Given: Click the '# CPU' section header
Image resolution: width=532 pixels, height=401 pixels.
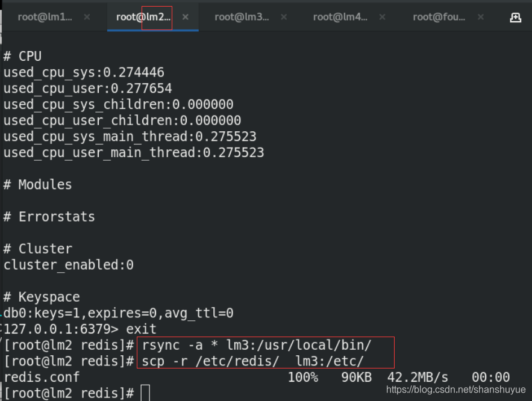Looking at the screenshot, I should (22, 56).
